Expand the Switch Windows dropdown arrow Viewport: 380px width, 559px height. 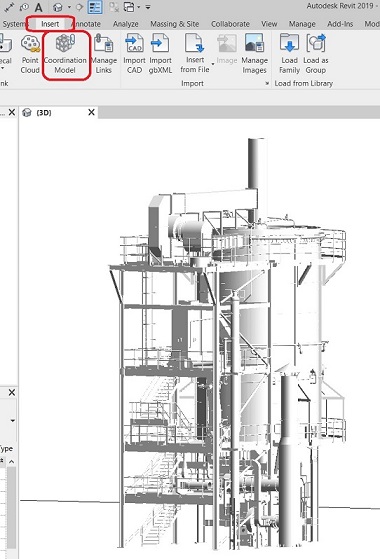point(138,7)
